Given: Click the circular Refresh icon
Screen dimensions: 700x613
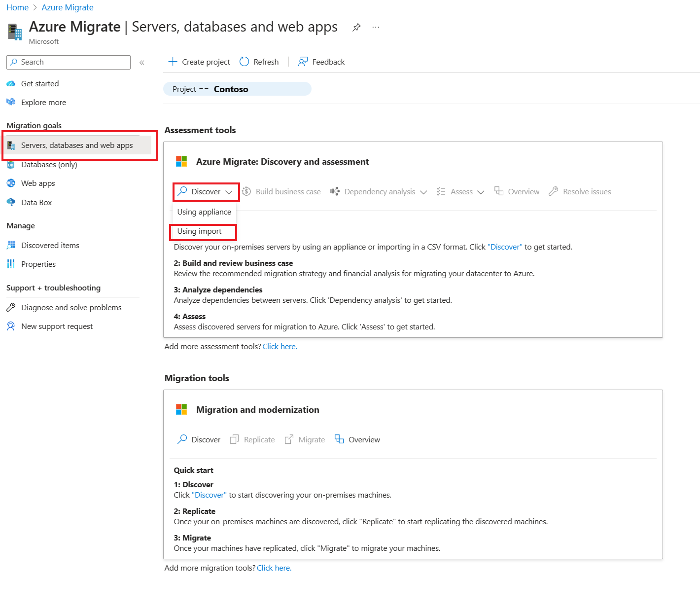Looking at the screenshot, I should point(244,62).
